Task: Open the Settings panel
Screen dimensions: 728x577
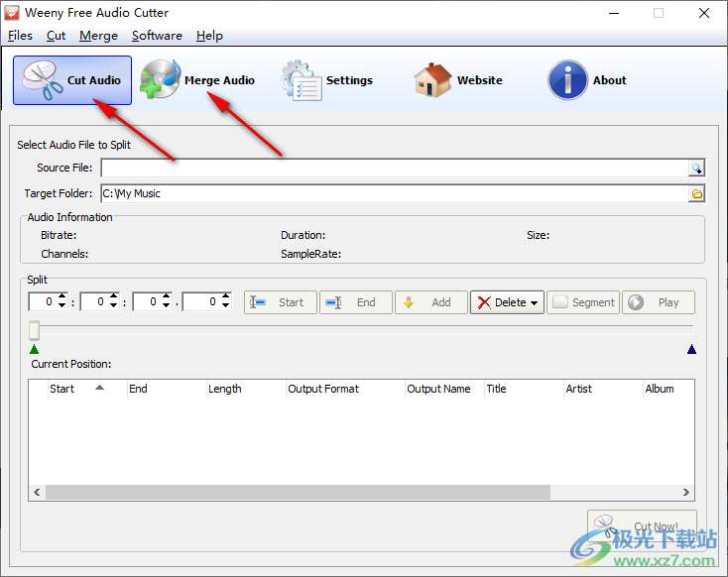Action: point(326,80)
